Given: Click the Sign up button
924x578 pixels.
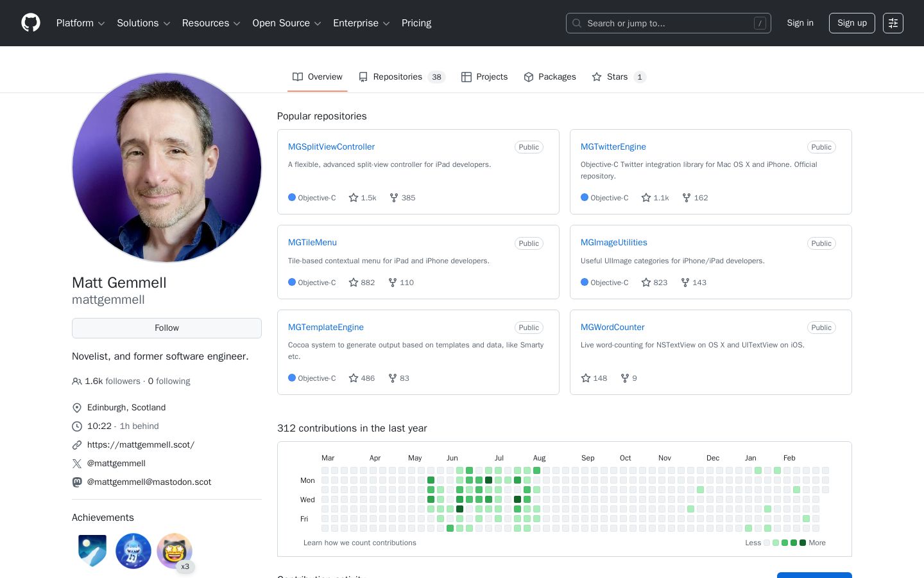Looking at the screenshot, I should click(852, 23).
